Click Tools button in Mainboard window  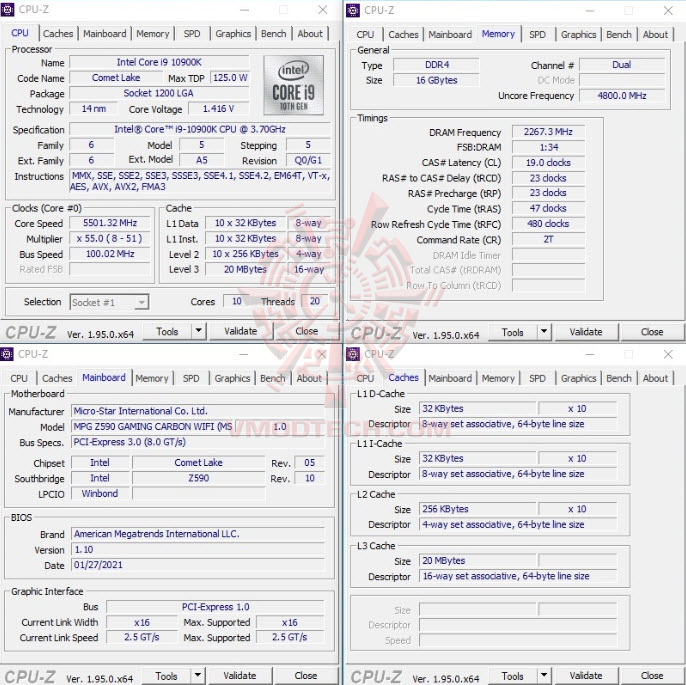pyautogui.click(x=167, y=676)
